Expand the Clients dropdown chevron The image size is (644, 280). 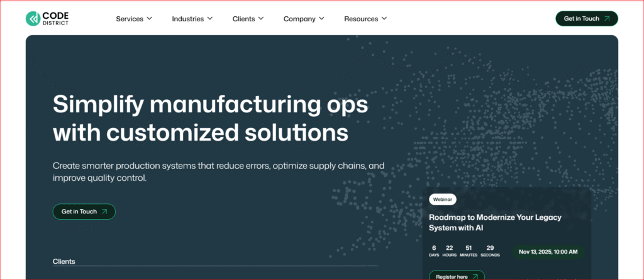pyautogui.click(x=261, y=19)
